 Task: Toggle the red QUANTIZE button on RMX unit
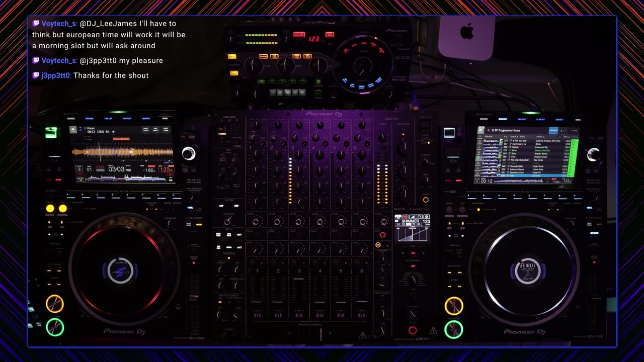click(299, 35)
